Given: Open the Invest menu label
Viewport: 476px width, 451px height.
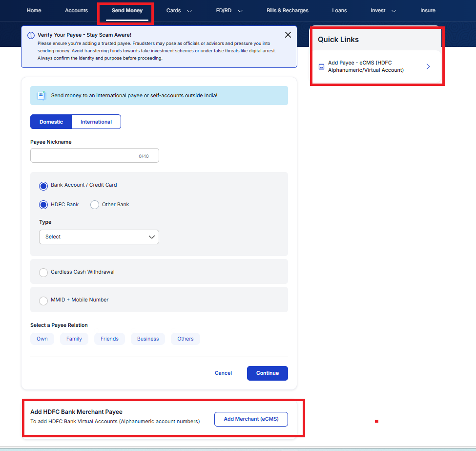Looking at the screenshot, I should pyautogui.click(x=378, y=10).
